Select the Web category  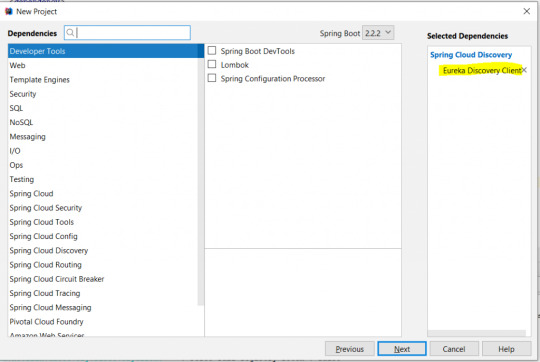click(103, 65)
